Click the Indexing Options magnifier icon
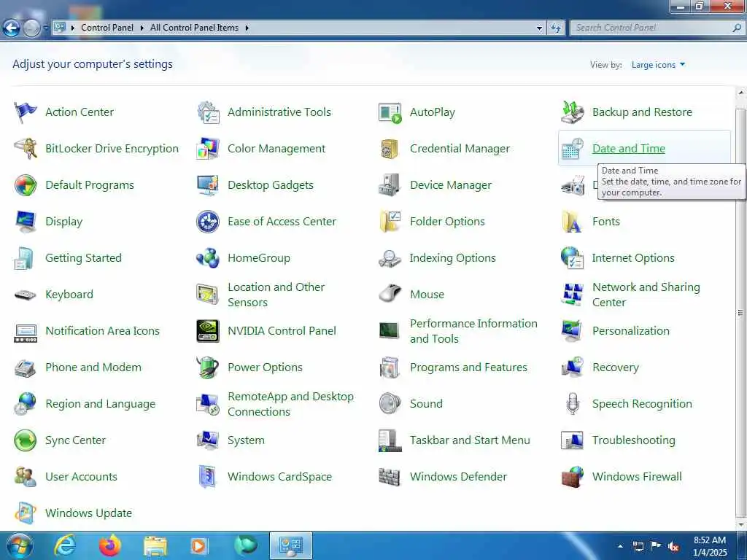This screenshot has width=747, height=560. (x=390, y=258)
